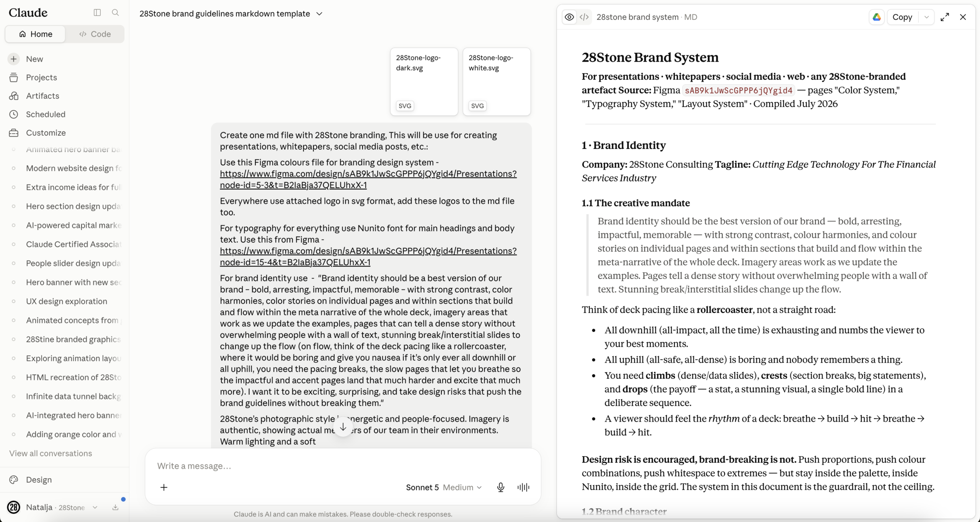Image resolution: width=980 pixels, height=522 pixels.
Task: Open 'Claude Certified Associate' conversation
Action: (x=64, y=244)
